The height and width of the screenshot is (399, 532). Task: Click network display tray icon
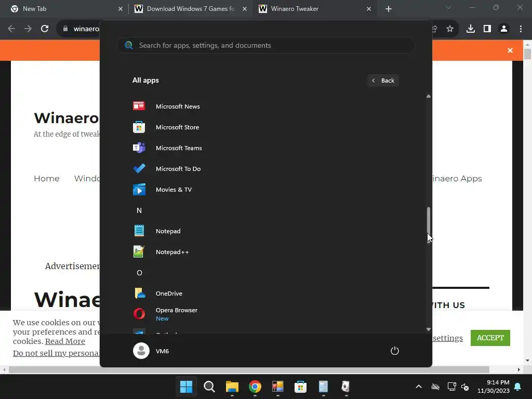point(451,387)
